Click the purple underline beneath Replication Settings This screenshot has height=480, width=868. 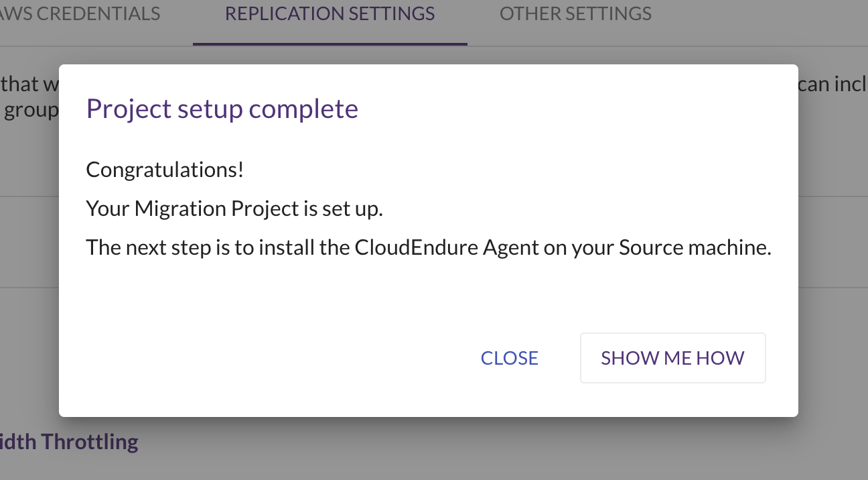pyautogui.click(x=330, y=44)
